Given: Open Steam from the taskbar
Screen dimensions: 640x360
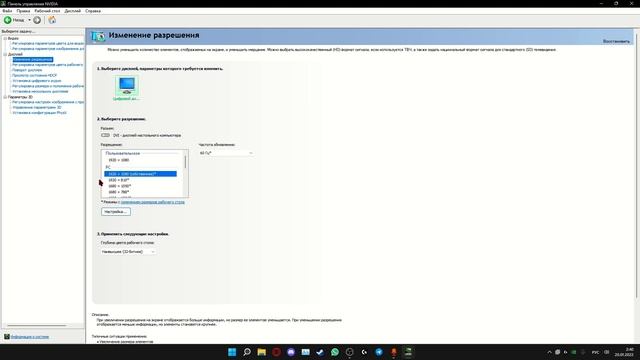Looking at the screenshot, I should point(320,352).
